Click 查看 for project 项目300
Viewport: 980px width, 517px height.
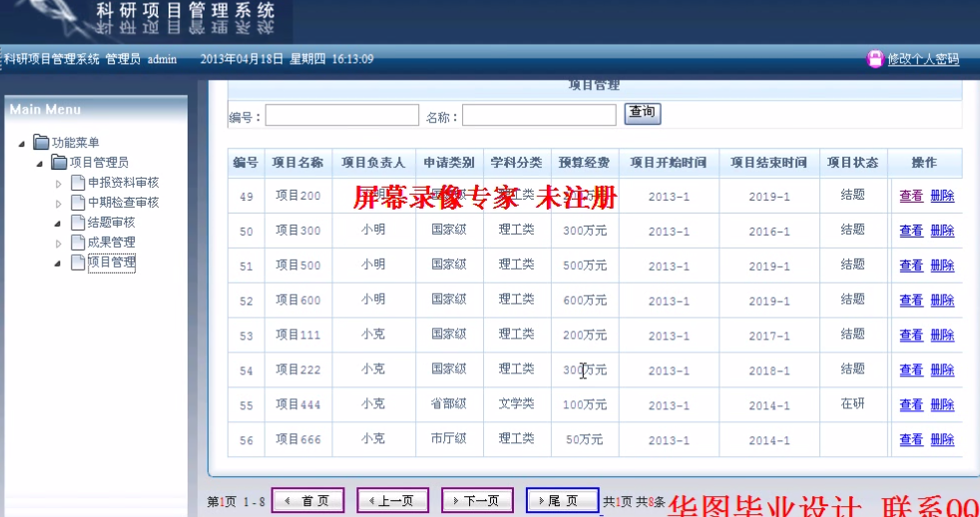click(910, 231)
